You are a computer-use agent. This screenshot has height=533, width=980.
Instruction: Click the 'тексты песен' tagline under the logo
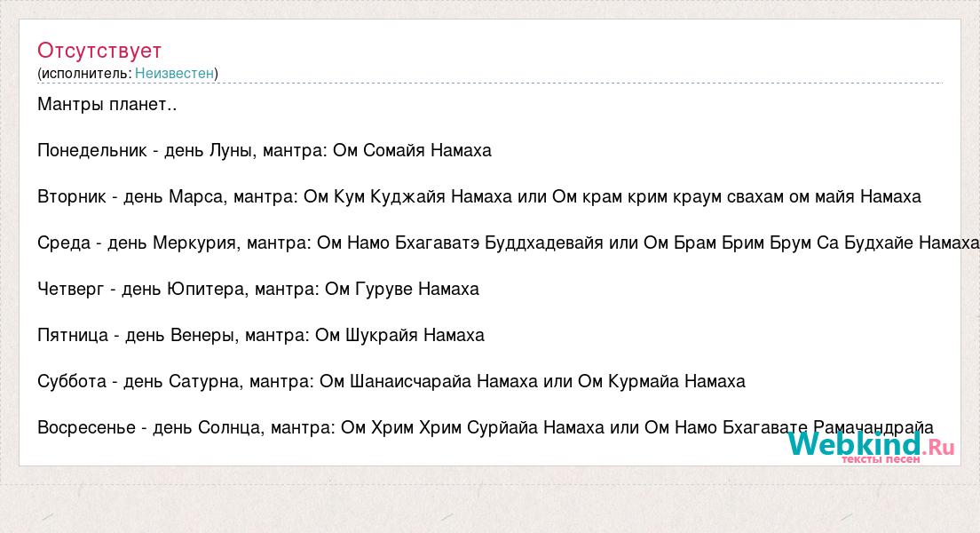pyautogui.click(x=881, y=459)
